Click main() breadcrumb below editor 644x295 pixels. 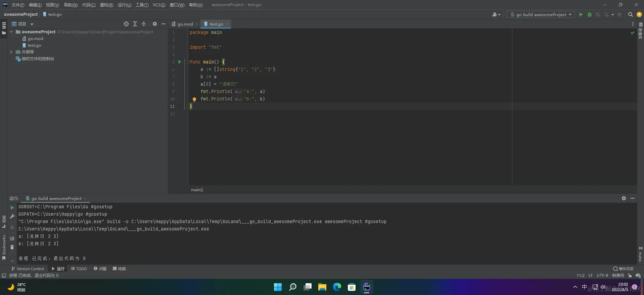tap(197, 190)
